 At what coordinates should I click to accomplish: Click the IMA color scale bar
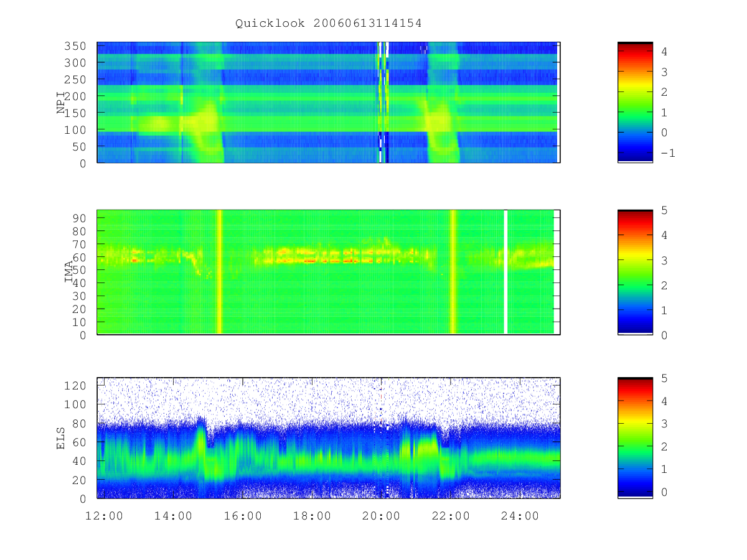point(635,273)
